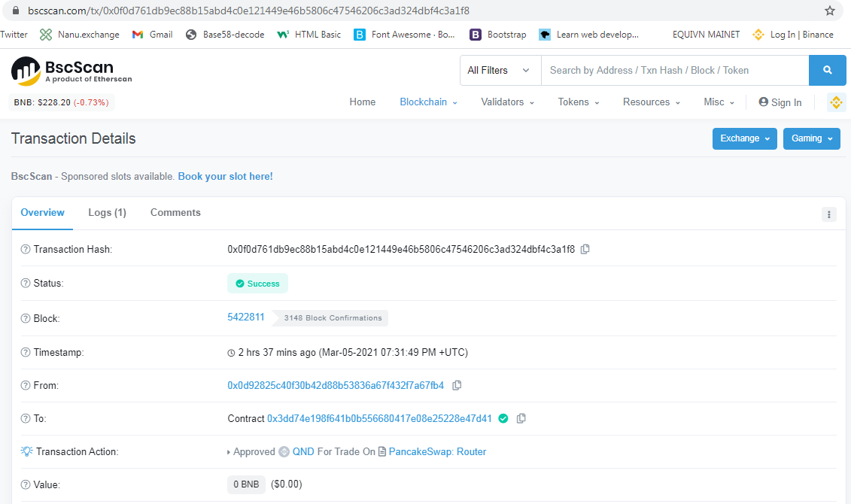Image resolution: width=851 pixels, height=504 pixels.
Task: Expand the Transaction Action arrow before Approved
Action: pyautogui.click(x=229, y=452)
